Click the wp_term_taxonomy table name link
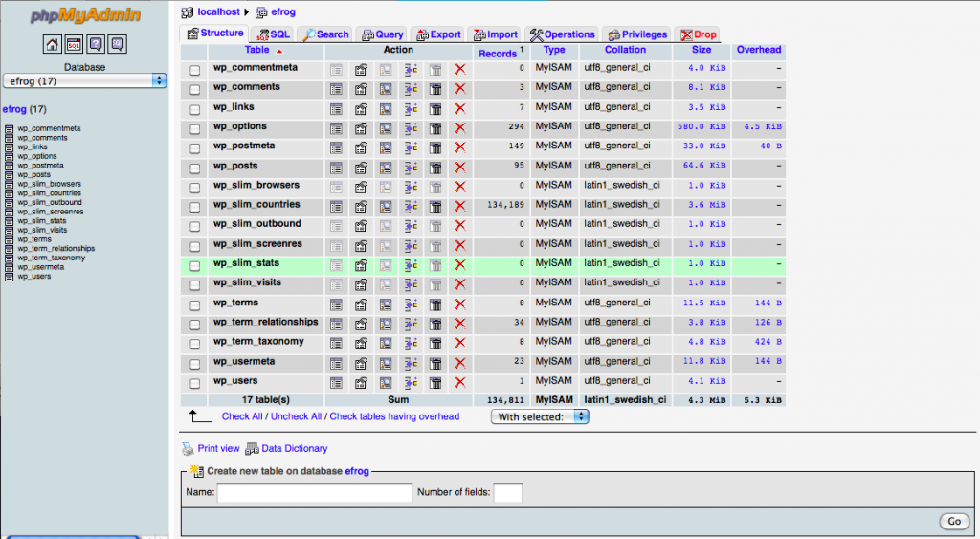 [x=258, y=342]
